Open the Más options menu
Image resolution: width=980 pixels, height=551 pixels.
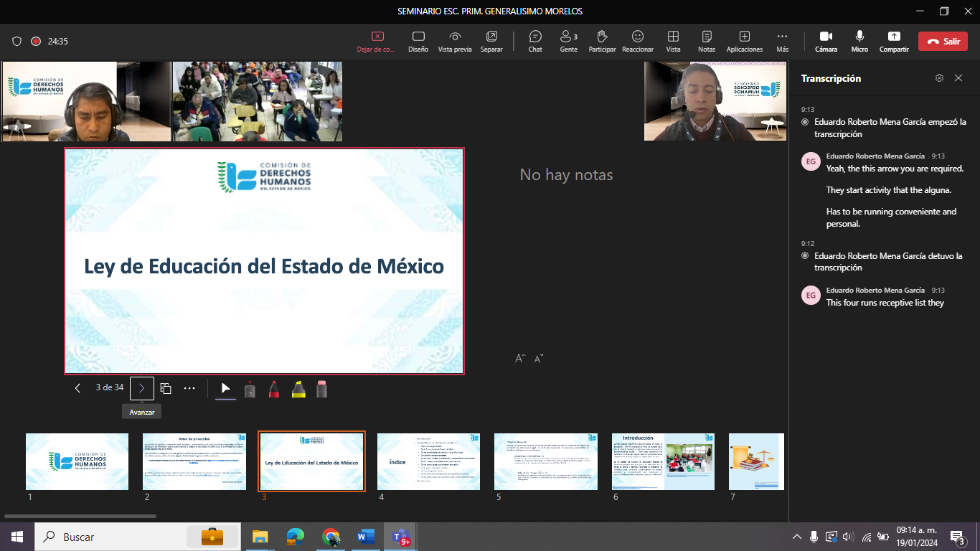pyautogui.click(x=782, y=41)
